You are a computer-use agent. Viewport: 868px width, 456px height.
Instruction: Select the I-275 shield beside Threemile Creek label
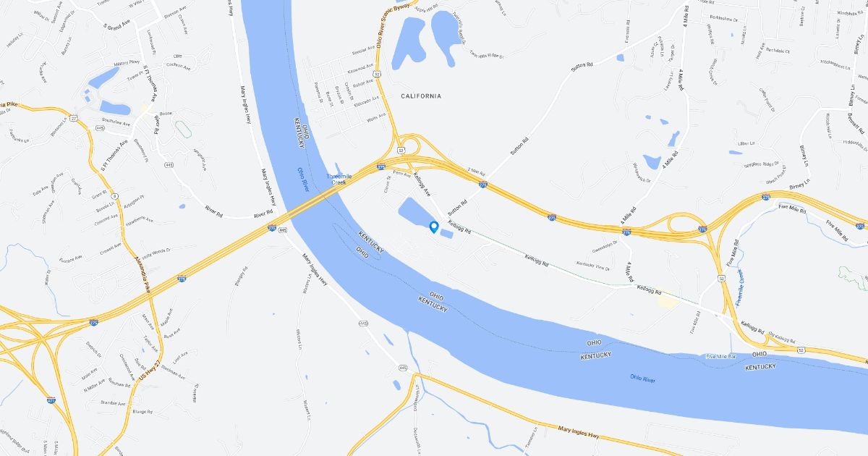(x=381, y=166)
